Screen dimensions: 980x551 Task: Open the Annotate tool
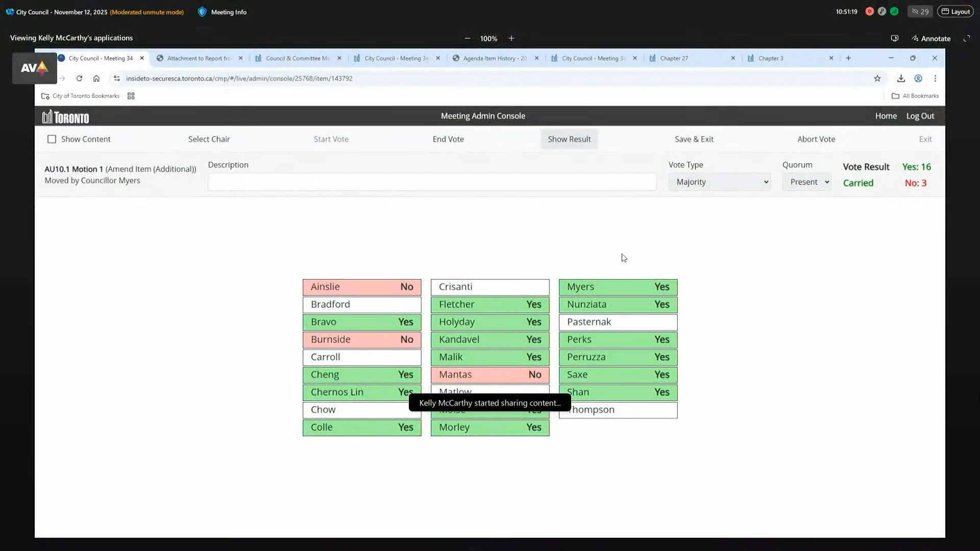click(931, 38)
